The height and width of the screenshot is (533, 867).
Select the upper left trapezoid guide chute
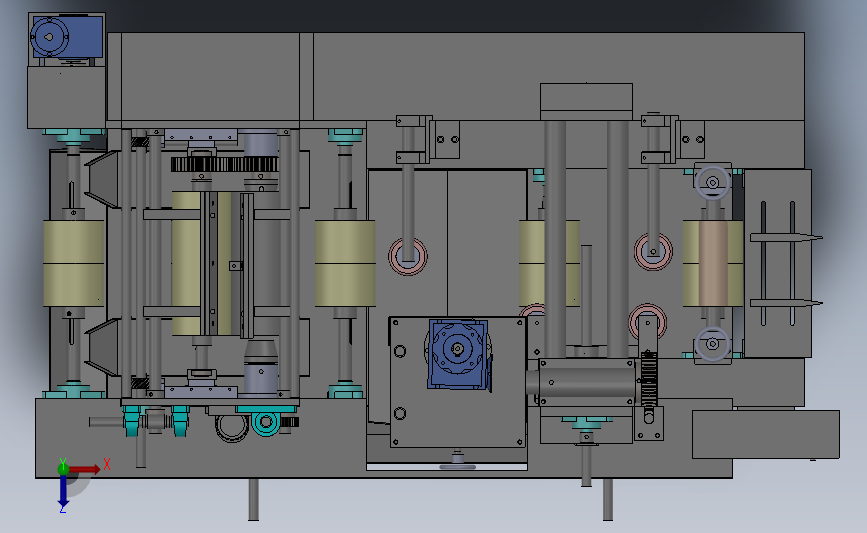point(102,180)
